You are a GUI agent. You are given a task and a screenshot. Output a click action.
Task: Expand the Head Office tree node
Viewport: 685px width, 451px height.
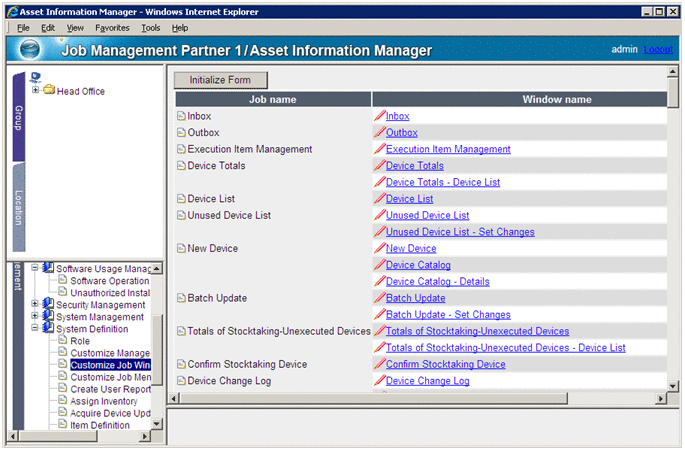[36, 91]
